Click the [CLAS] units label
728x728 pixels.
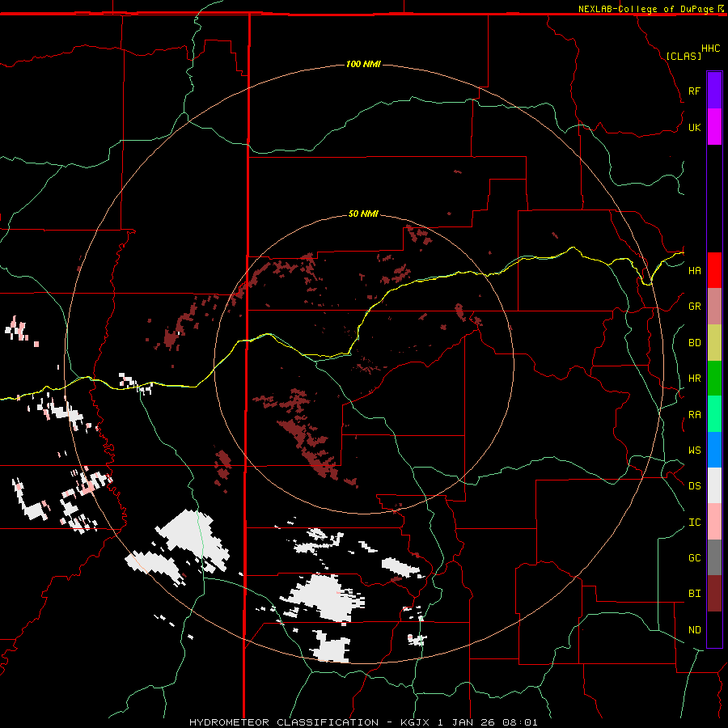[684, 56]
